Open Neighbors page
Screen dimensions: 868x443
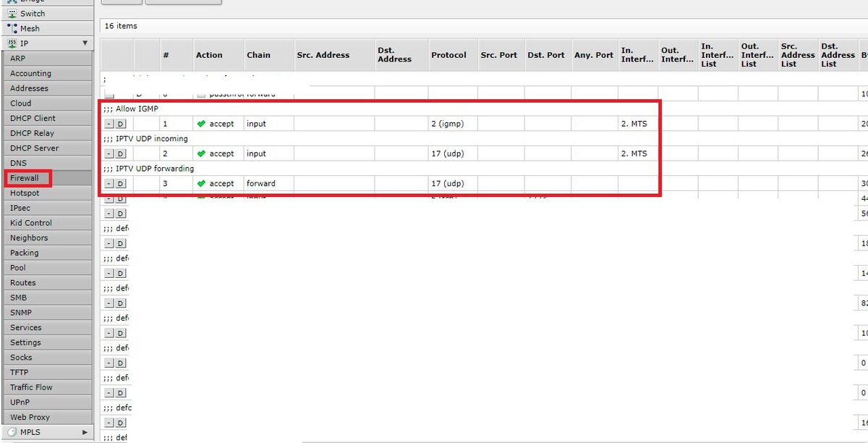click(48, 237)
